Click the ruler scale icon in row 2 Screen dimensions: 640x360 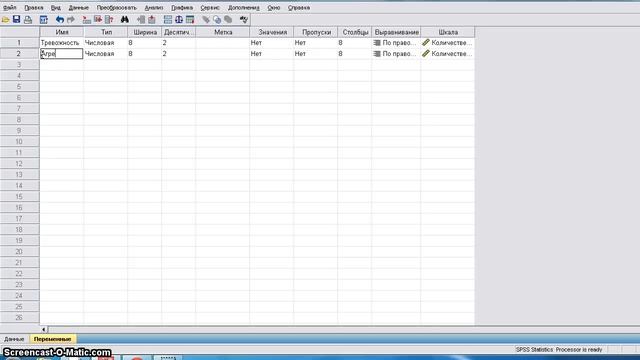pyautogui.click(x=426, y=53)
